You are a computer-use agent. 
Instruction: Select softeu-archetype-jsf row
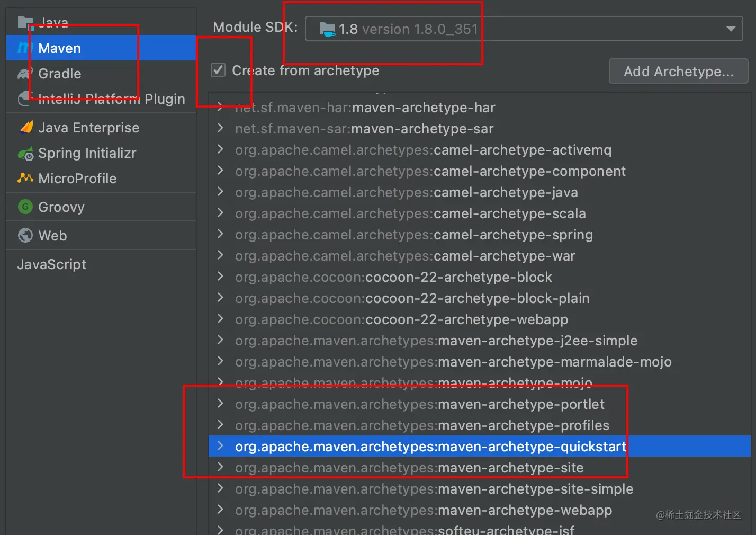[x=480, y=529]
